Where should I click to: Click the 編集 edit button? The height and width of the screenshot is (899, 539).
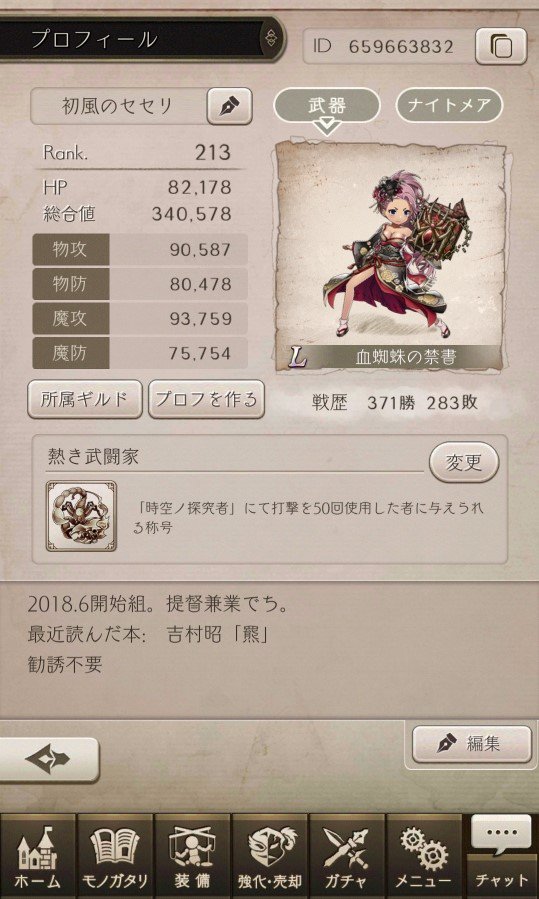(472, 744)
